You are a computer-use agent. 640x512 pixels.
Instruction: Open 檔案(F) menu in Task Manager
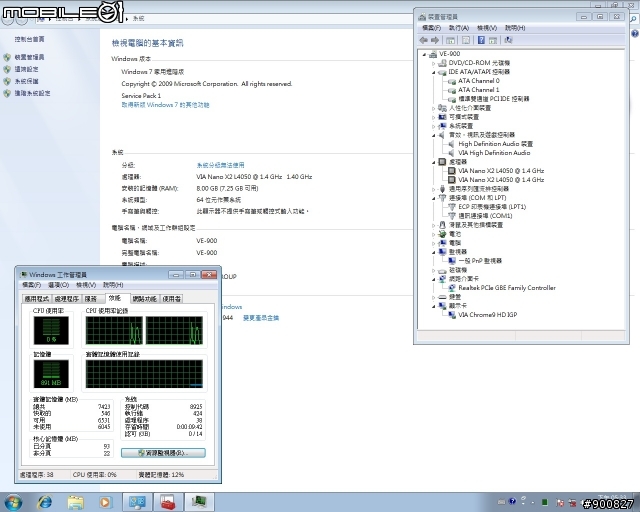click(x=31, y=285)
